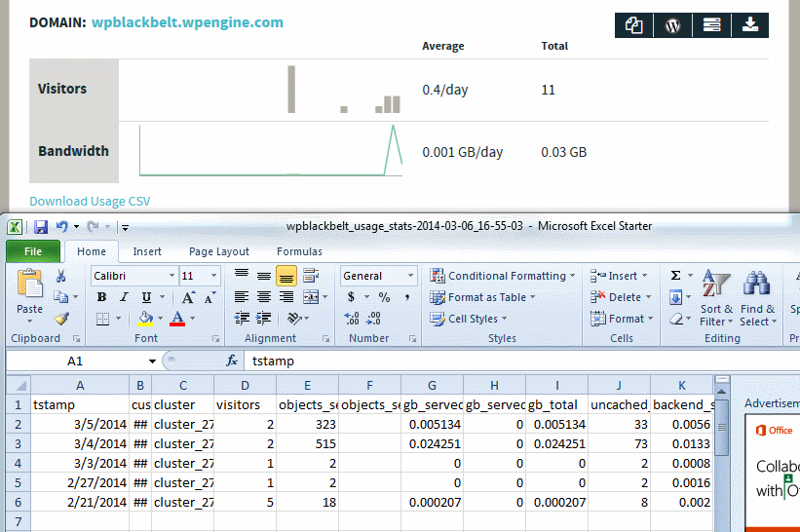Click the Fill down arrow icon

675,297
